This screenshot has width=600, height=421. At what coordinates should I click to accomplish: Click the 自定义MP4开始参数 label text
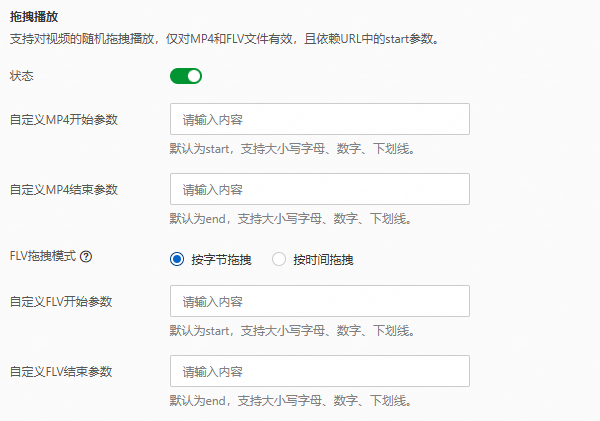pos(62,120)
